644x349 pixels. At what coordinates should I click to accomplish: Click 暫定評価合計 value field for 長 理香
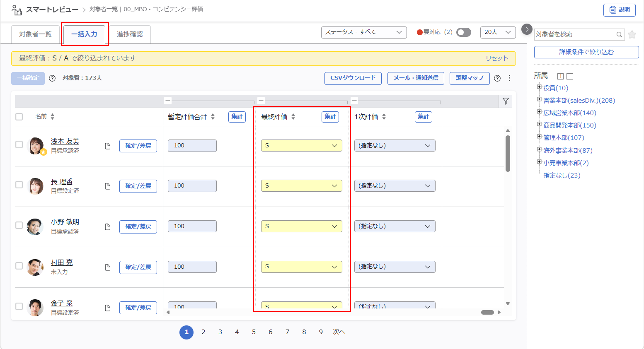(x=192, y=186)
